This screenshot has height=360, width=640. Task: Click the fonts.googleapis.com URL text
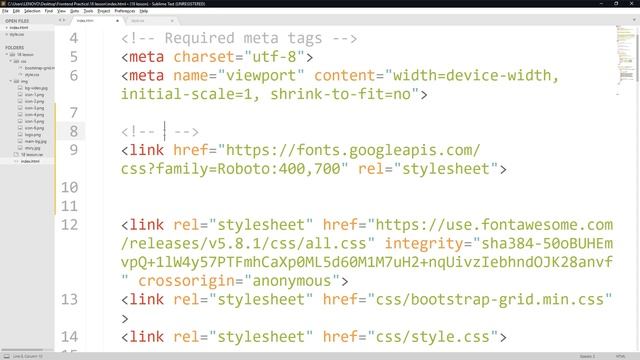tap(353, 150)
